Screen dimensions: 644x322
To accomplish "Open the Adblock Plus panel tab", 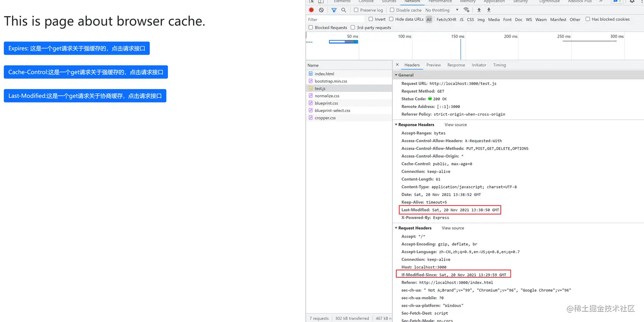I will pos(580,2).
